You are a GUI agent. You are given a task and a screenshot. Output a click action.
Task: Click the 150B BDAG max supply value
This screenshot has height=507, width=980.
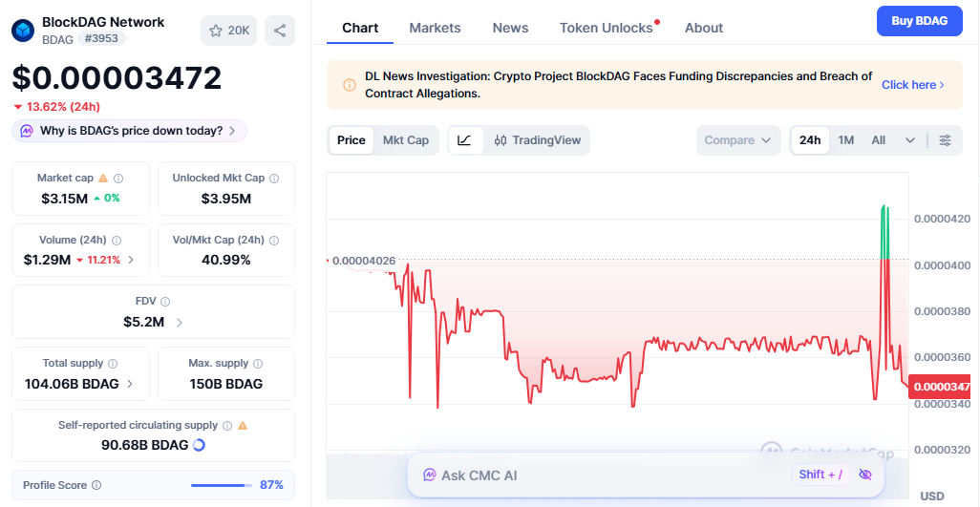226,384
